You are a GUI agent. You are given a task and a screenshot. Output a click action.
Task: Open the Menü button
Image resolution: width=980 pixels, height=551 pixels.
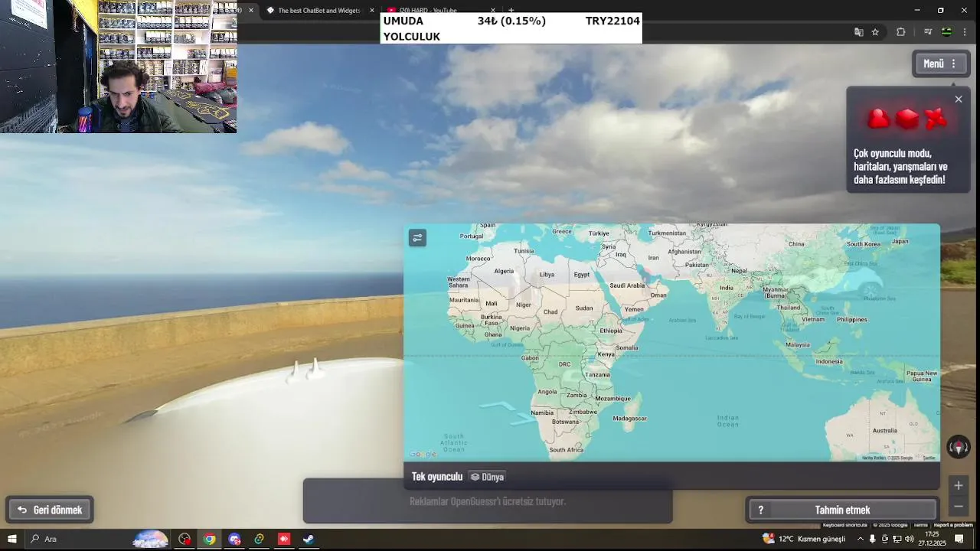[x=941, y=64]
